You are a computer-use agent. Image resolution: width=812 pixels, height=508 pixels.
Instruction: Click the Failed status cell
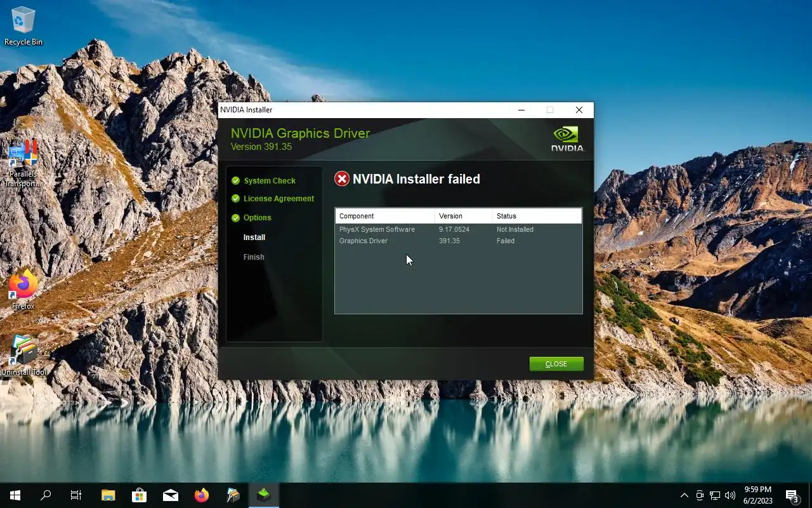click(x=506, y=241)
